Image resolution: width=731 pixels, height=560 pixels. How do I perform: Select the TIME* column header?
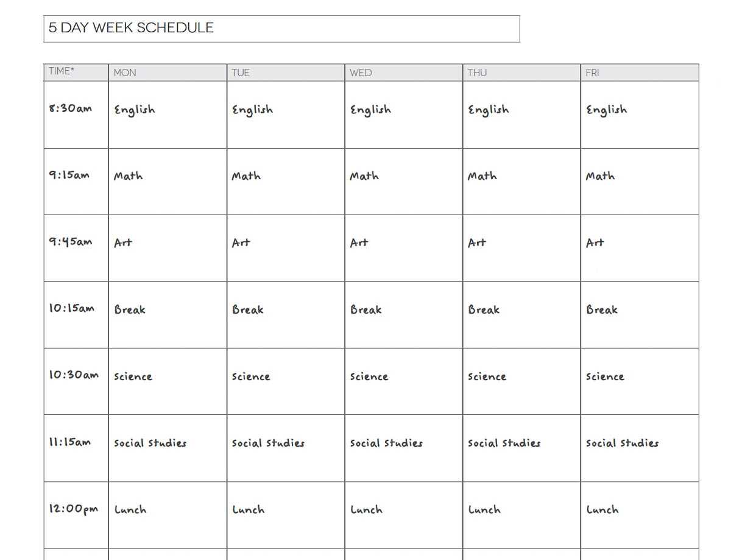click(76, 72)
